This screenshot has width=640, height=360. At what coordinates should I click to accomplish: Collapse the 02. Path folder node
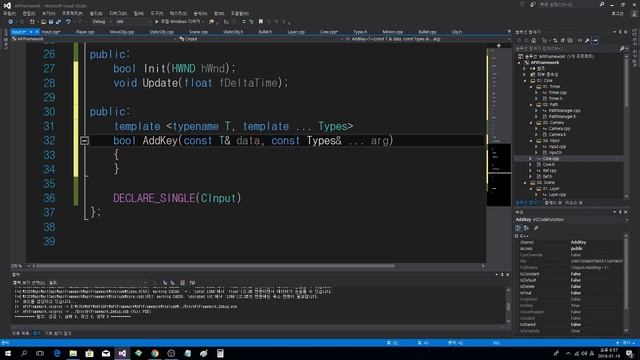531,105
